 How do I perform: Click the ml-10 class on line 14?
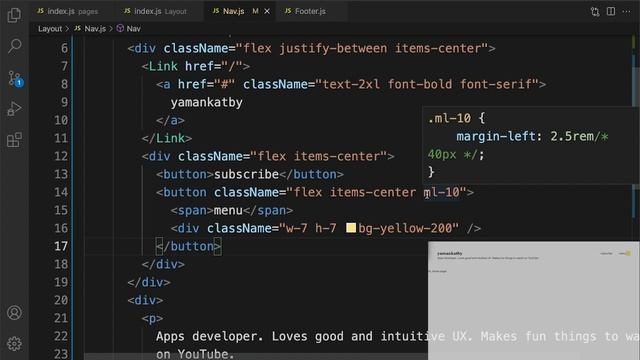[x=442, y=192]
